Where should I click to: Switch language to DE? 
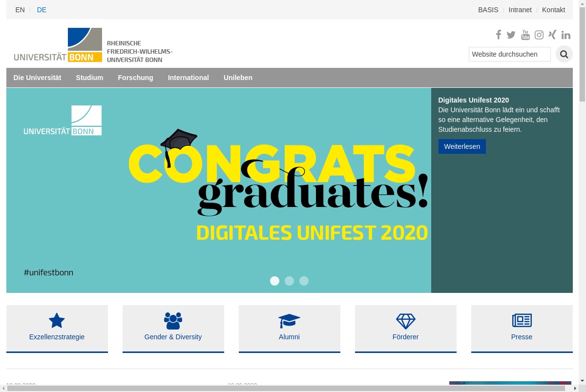coord(42,10)
